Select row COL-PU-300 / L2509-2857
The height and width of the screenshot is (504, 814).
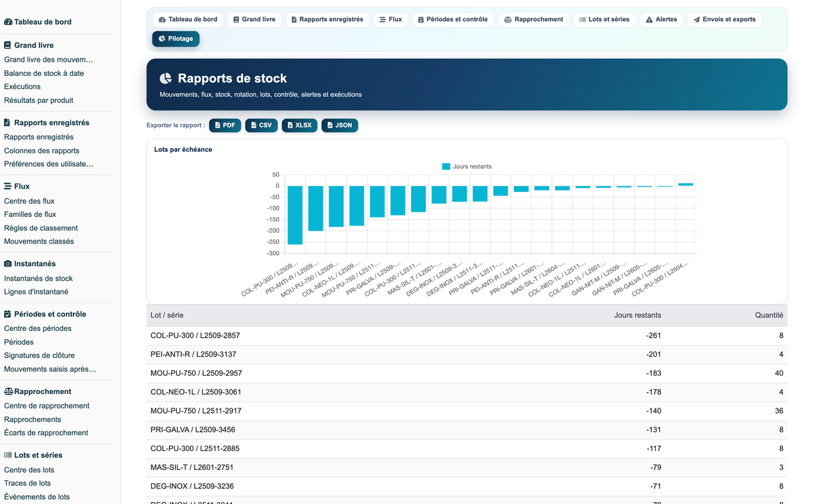(467, 336)
